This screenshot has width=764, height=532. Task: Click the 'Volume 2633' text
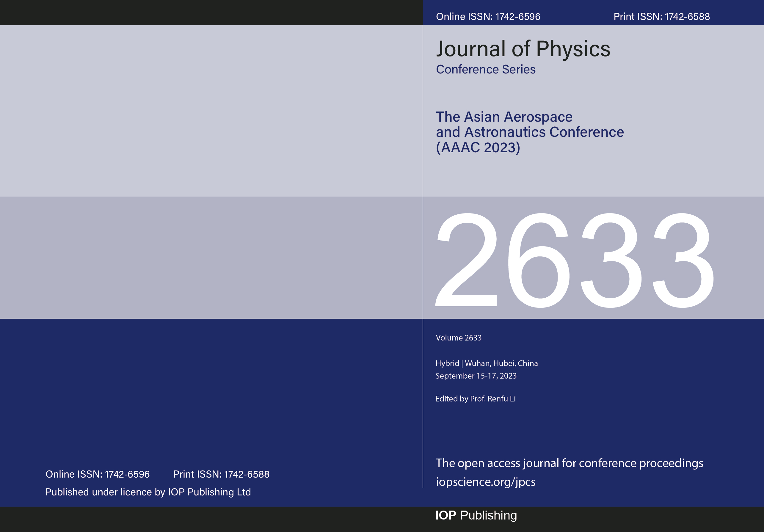click(459, 338)
